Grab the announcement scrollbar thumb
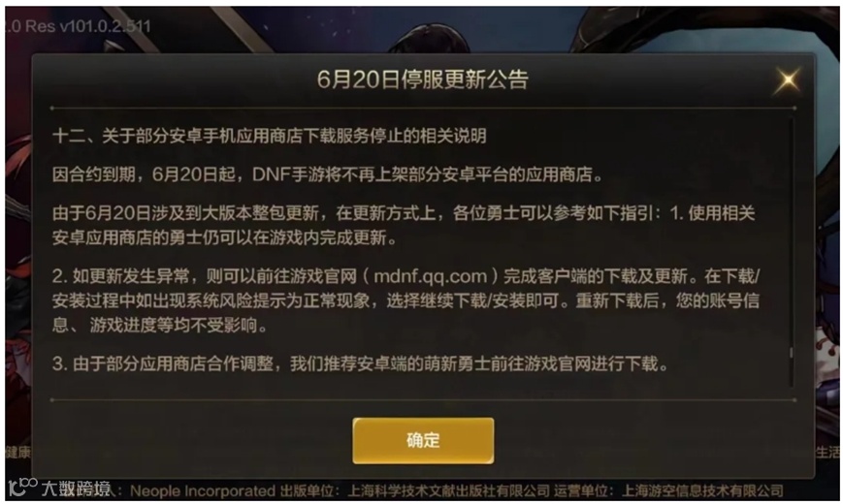The height and width of the screenshot is (504, 843). click(x=791, y=353)
